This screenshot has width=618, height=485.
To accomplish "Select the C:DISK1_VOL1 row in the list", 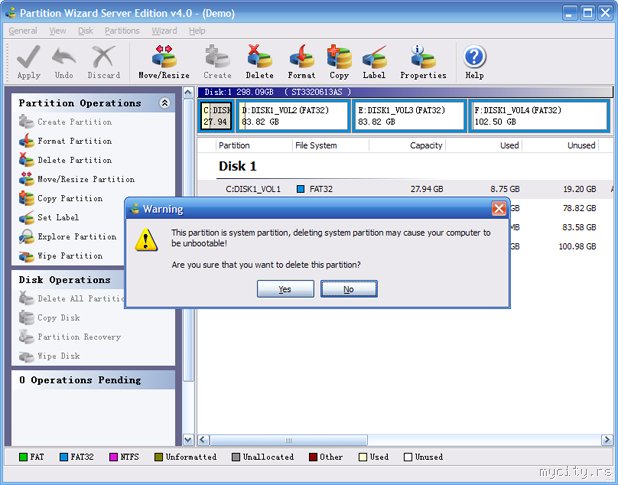I will pos(405,189).
